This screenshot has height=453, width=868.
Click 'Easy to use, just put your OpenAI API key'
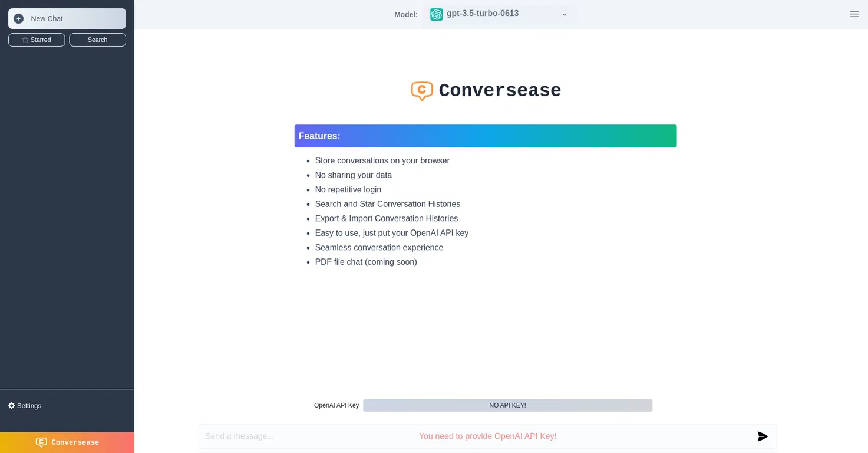[x=392, y=233]
